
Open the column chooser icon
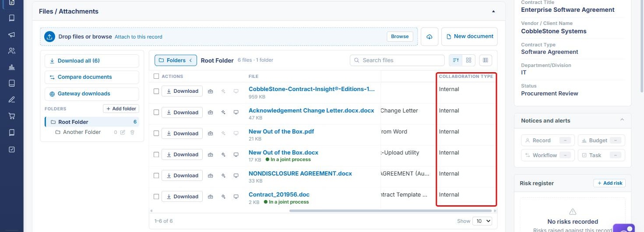pos(486,60)
